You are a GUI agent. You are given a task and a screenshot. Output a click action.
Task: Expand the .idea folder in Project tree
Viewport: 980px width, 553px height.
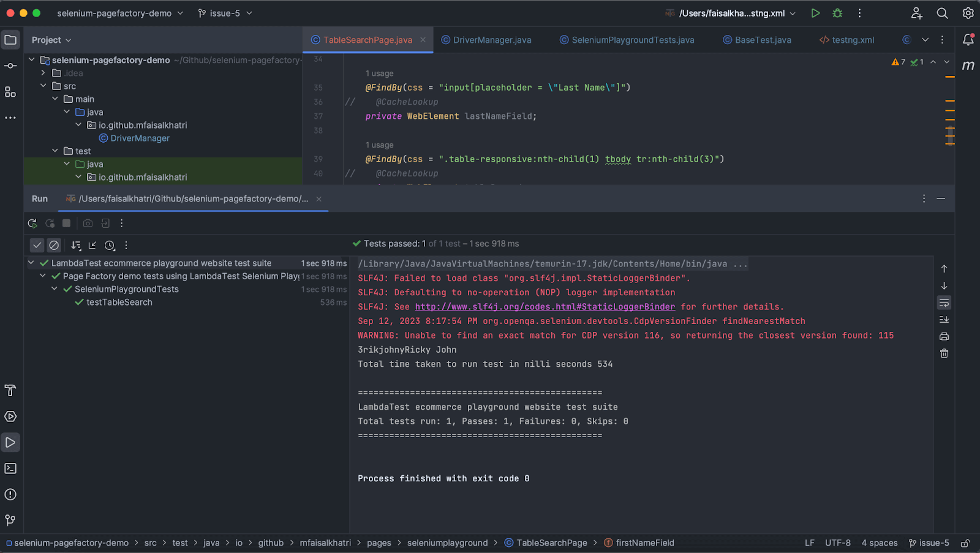pos(43,73)
